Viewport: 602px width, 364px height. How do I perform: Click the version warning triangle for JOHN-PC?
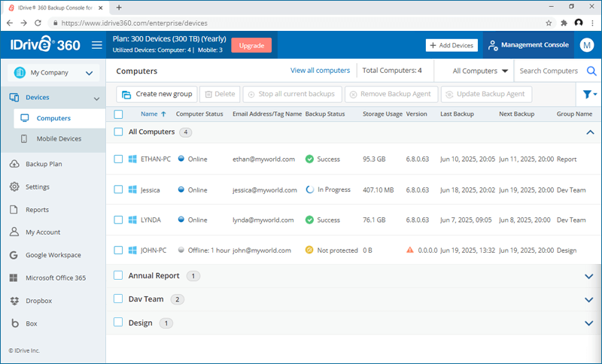point(410,250)
